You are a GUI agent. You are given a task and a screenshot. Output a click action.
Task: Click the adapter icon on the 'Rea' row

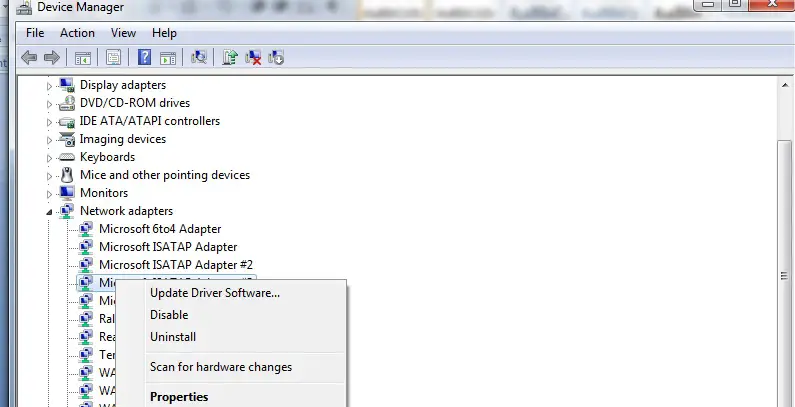pyautogui.click(x=86, y=337)
